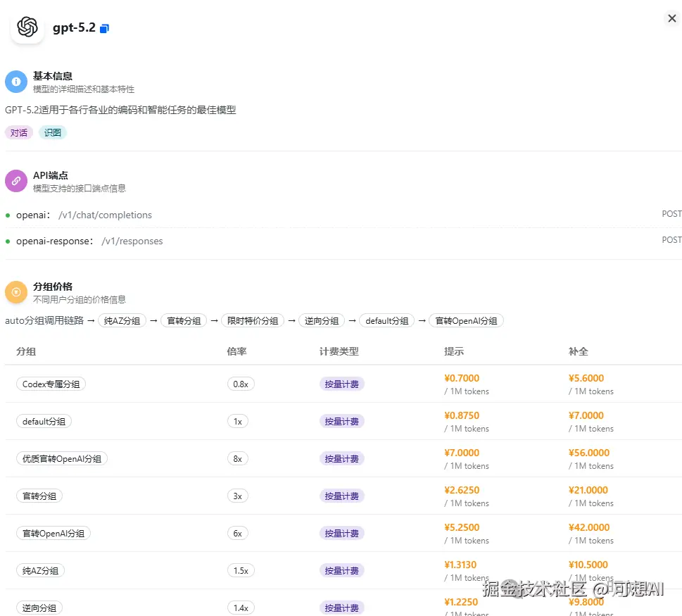Click 按量计费 badge in default分组 row
Image resolution: width=682 pixels, height=616 pixels.
(341, 421)
